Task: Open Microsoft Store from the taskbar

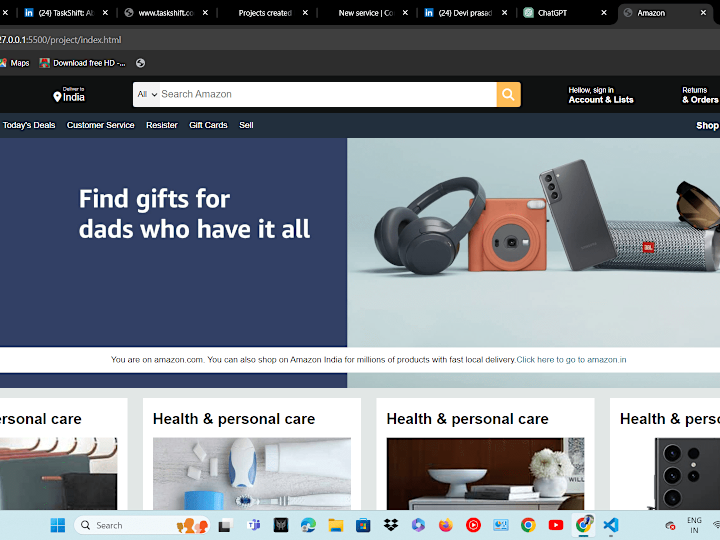Action: point(363,525)
